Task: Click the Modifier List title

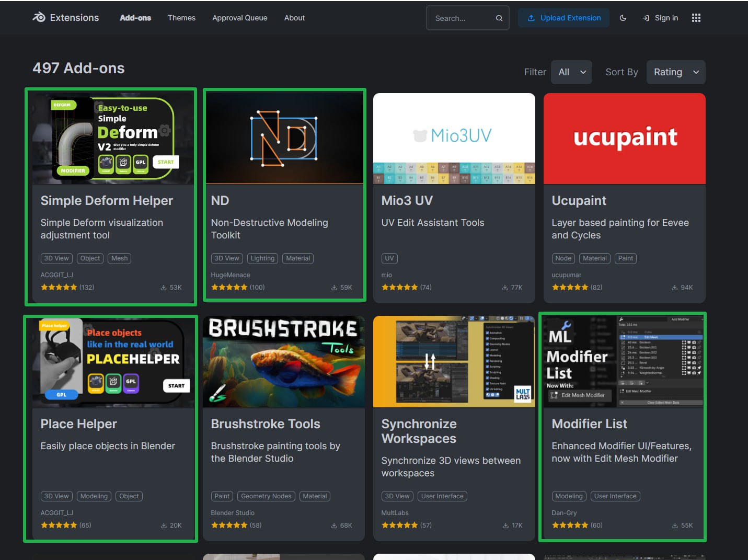Action: [x=590, y=424]
